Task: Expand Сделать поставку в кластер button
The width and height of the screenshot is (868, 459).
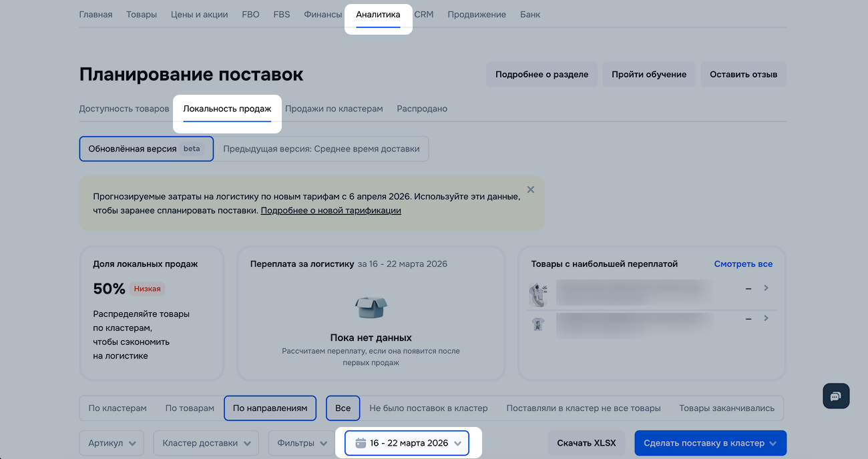Action: [710, 443]
